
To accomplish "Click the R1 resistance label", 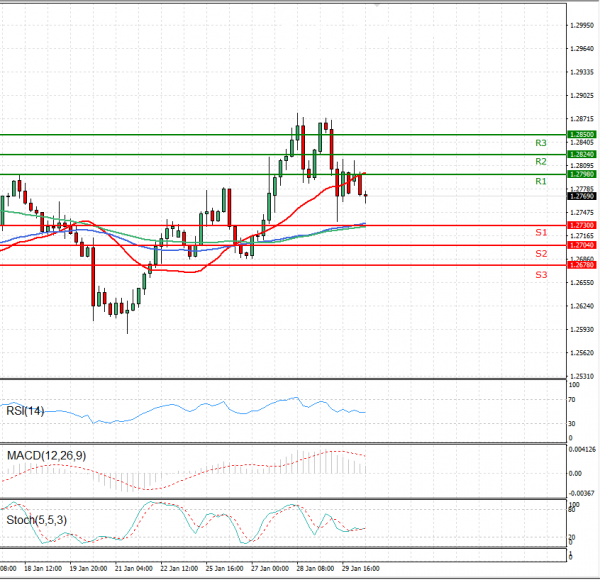I will pyautogui.click(x=540, y=182).
